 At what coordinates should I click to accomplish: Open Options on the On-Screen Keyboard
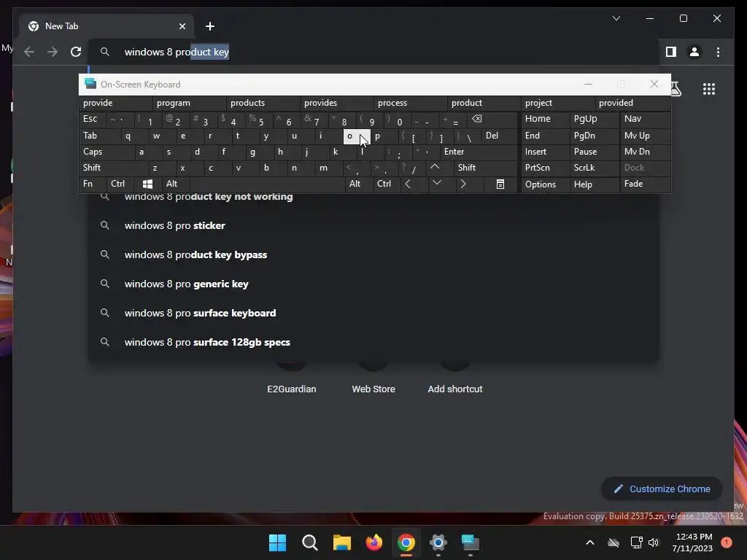[x=545, y=184]
